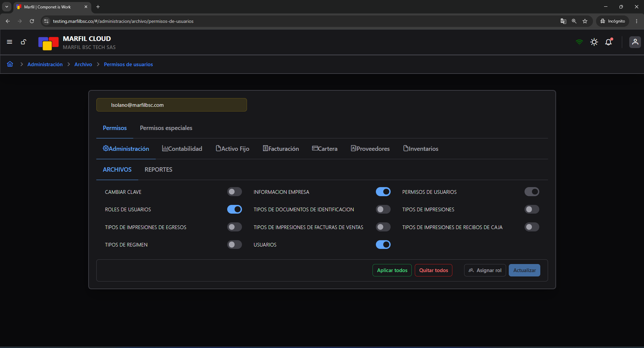Toggle TIPOS DE IMPRESIONES DE RECIBOS DE CAJA
644x348 pixels.
pos(532,227)
